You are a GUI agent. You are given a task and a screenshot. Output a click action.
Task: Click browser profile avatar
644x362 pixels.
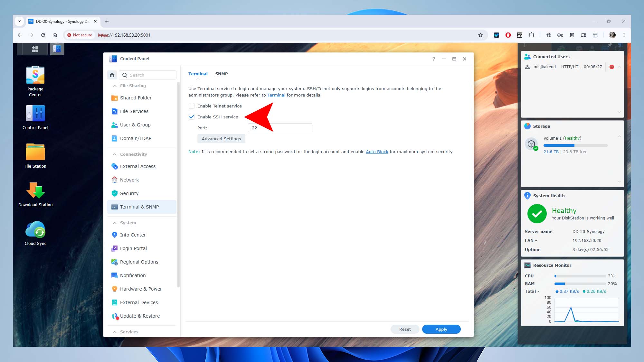612,35
